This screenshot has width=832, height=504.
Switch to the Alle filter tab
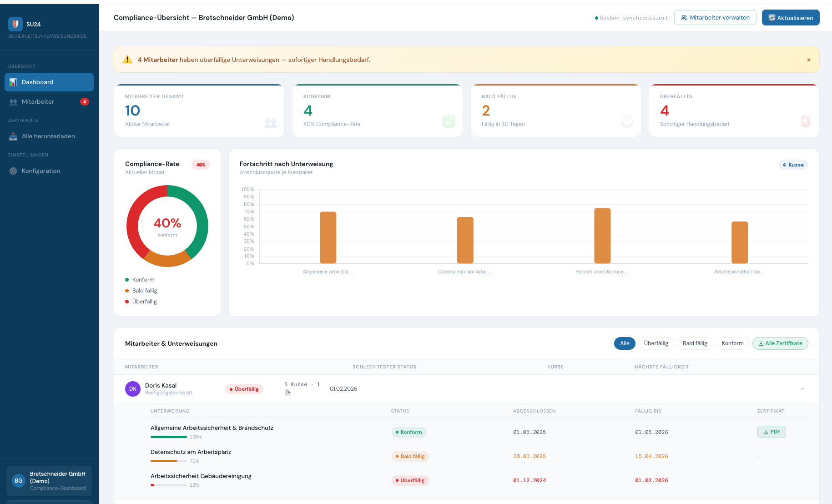[624, 343]
